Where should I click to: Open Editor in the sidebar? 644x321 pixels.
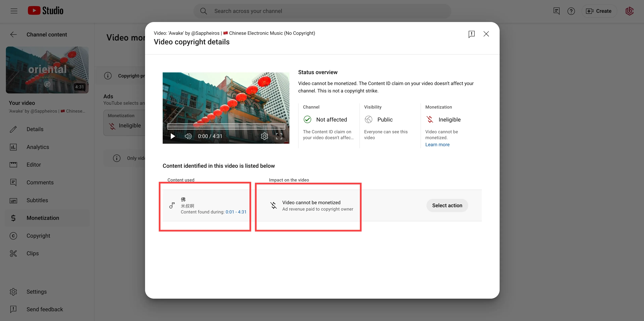(47, 165)
